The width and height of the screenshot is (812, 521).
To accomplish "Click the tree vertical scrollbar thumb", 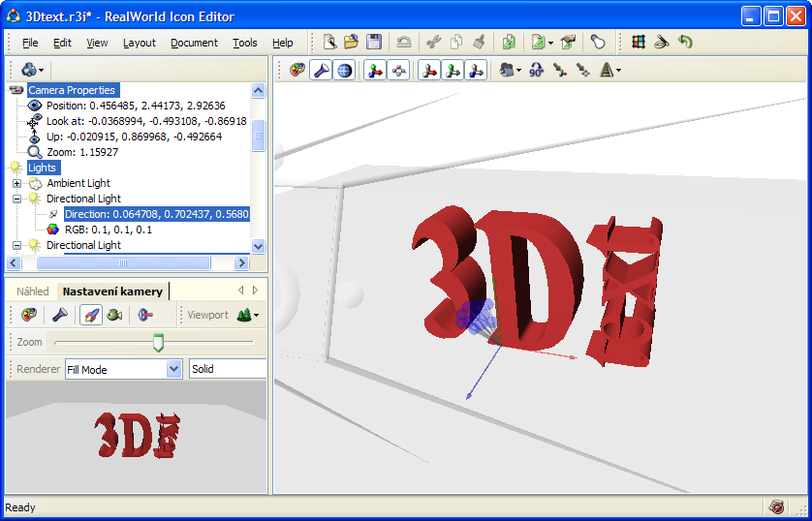I will tap(259, 136).
